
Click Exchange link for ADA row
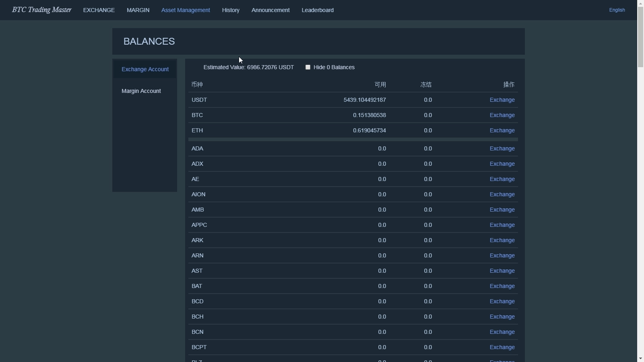(502, 148)
